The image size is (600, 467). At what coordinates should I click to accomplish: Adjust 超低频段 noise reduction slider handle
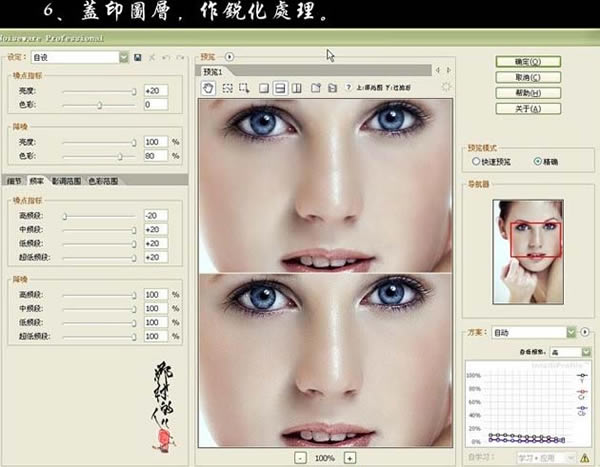[x=134, y=337]
